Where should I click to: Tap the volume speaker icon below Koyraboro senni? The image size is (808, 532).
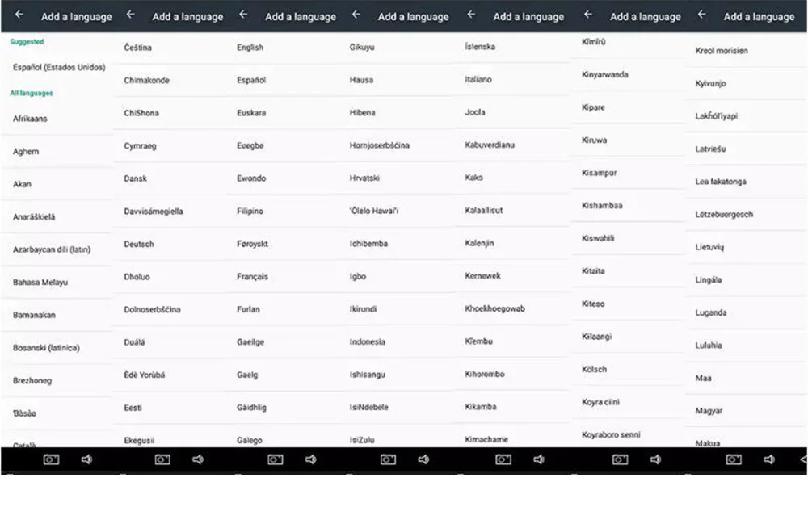(x=655, y=459)
